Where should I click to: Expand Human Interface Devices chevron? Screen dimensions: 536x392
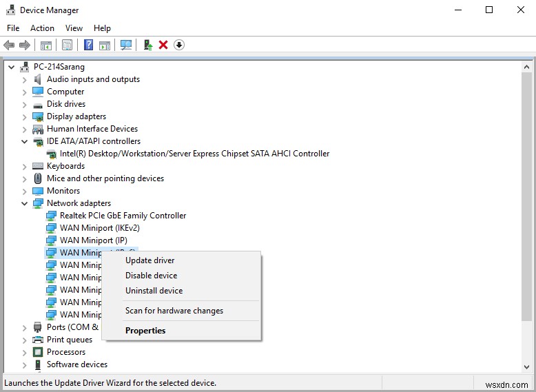[x=24, y=130]
